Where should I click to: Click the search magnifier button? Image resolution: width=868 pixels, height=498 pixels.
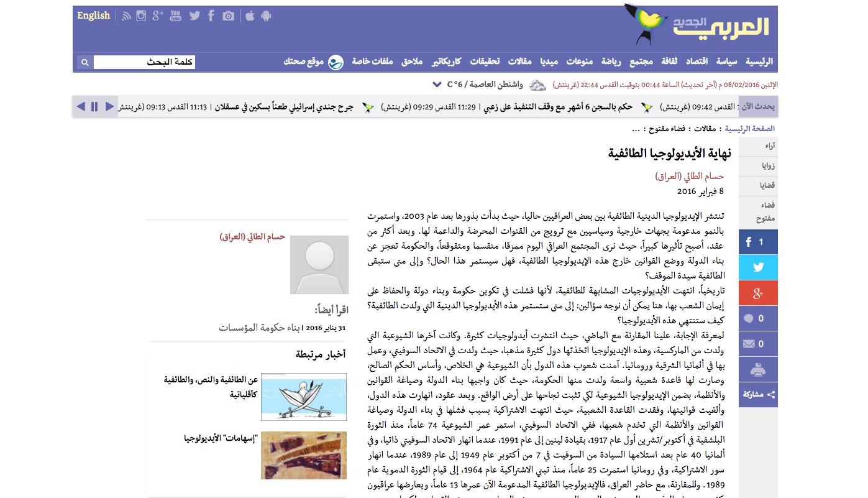85,62
